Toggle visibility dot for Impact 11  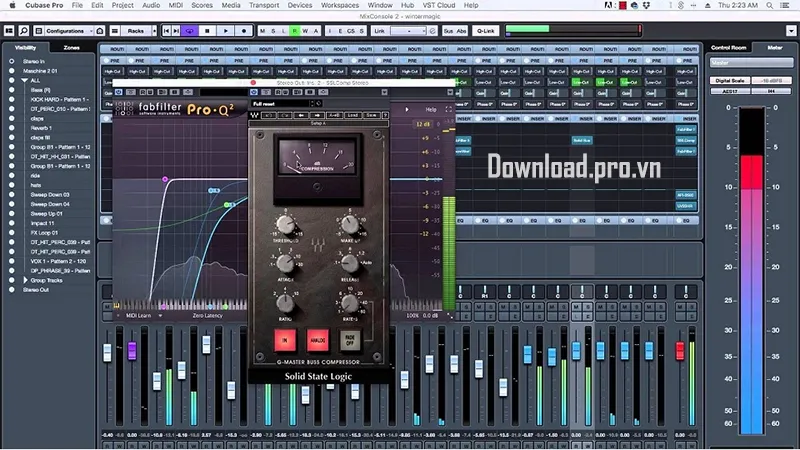(12, 223)
